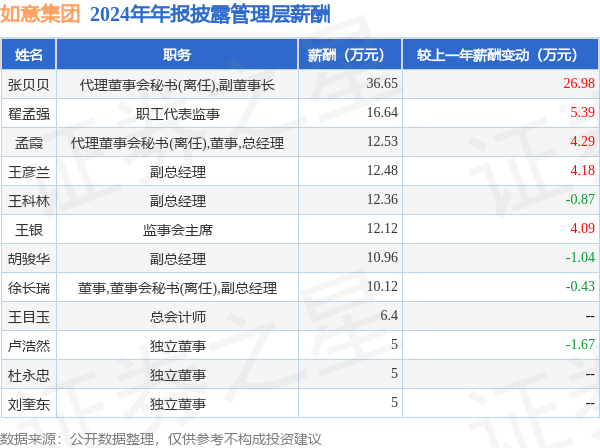Click the red change value 4.09

pos(582,228)
